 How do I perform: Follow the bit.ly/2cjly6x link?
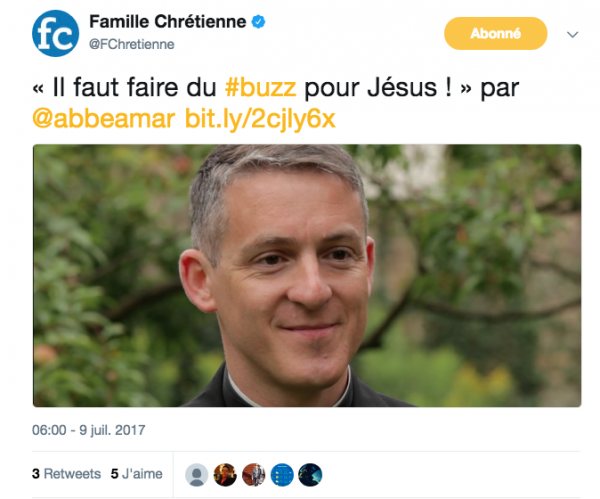(x=260, y=119)
